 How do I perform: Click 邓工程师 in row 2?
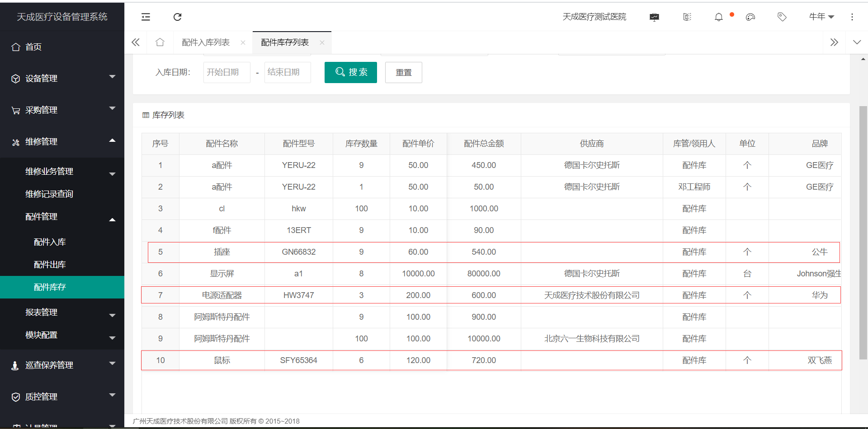pyautogui.click(x=694, y=187)
